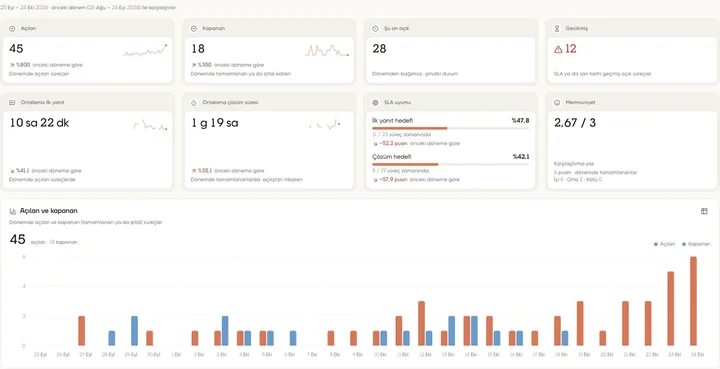Click the '1 g 19 sa' value
This screenshot has width=720, height=369.
point(215,123)
